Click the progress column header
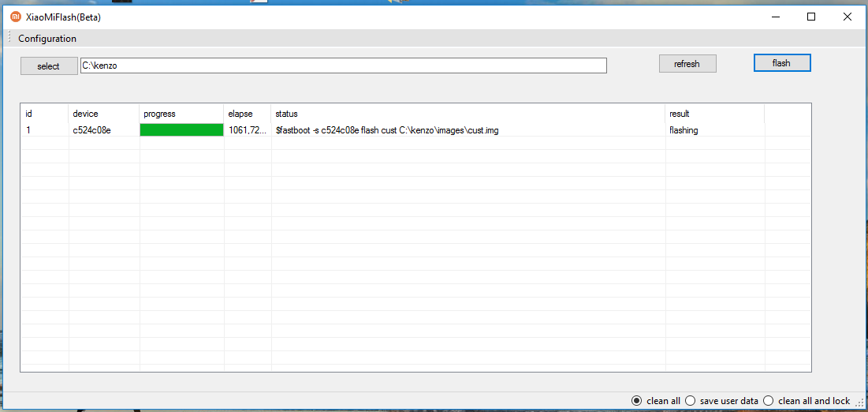The image size is (868, 412). 181,114
